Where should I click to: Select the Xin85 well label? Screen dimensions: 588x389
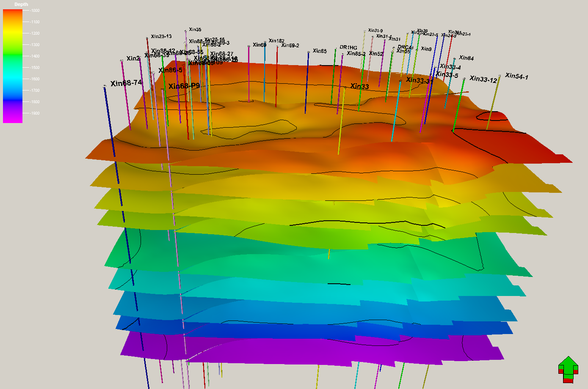point(320,51)
